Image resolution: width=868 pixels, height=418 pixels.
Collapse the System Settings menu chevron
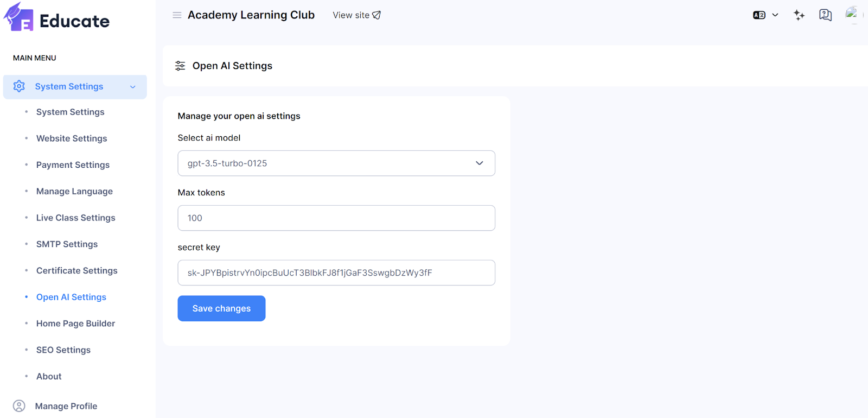pos(133,87)
